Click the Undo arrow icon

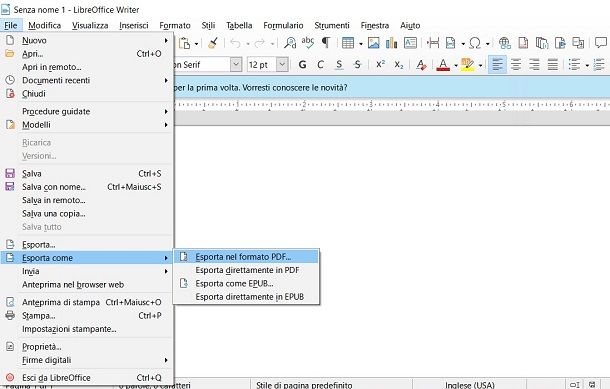(235, 43)
